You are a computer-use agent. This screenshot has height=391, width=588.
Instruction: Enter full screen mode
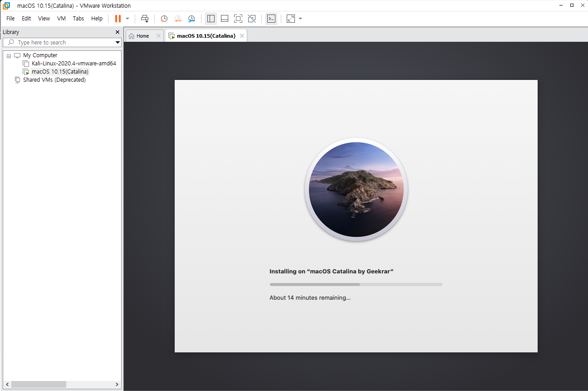[238, 19]
